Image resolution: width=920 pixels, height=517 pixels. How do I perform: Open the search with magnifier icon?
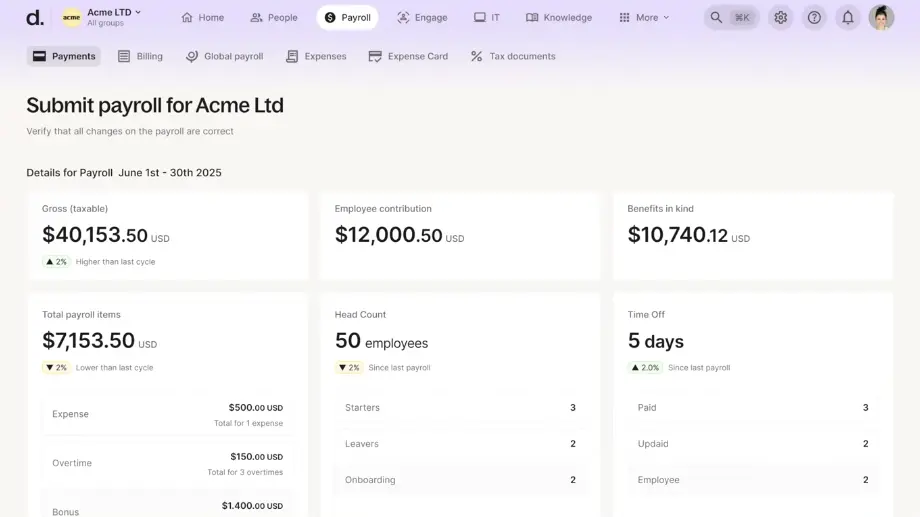click(x=729, y=17)
